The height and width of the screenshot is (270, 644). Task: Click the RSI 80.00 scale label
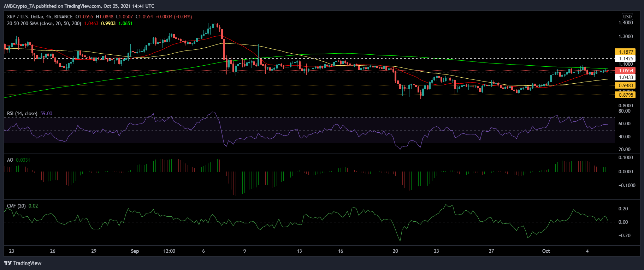tap(625, 111)
